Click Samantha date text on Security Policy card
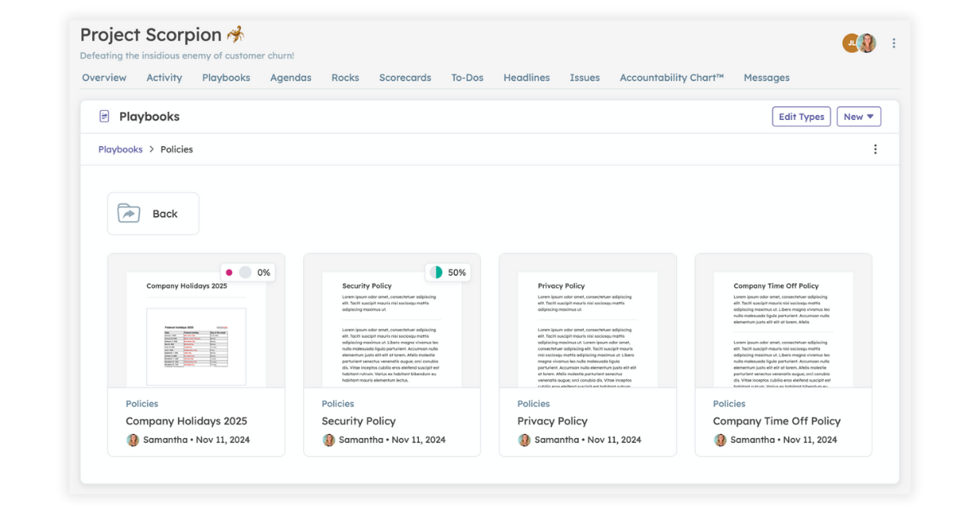 392,440
